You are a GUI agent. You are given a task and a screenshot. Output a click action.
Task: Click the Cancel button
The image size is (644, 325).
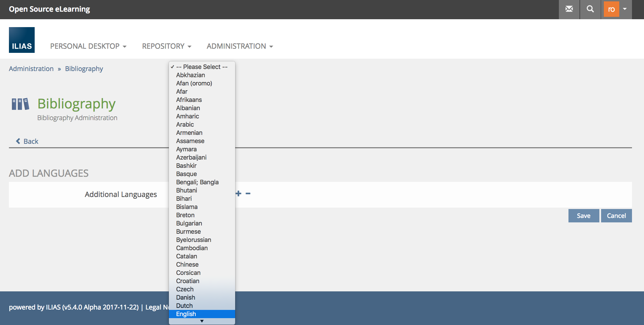point(616,216)
